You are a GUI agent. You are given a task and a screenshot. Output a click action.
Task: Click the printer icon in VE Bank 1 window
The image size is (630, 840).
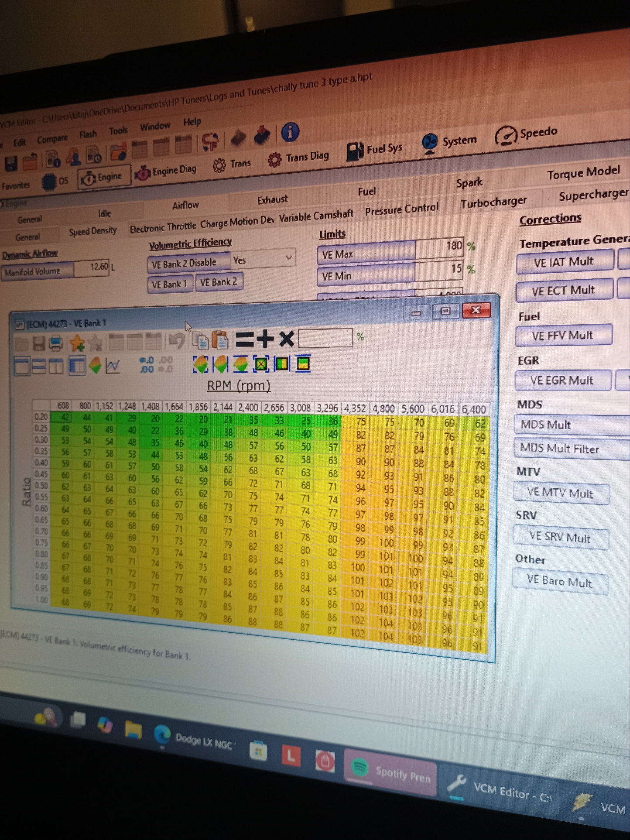pyautogui.click(x=56, y=343)
